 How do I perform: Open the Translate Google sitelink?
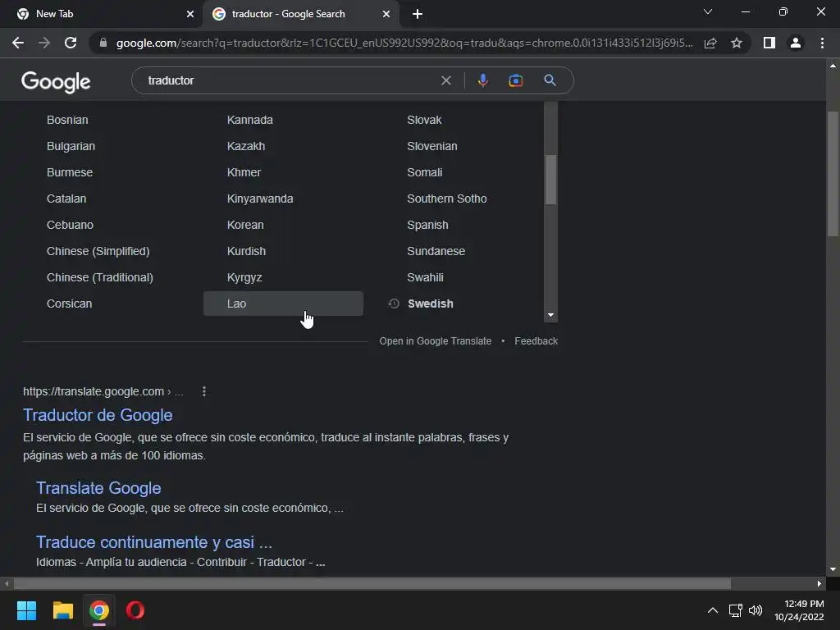(98, 488)
